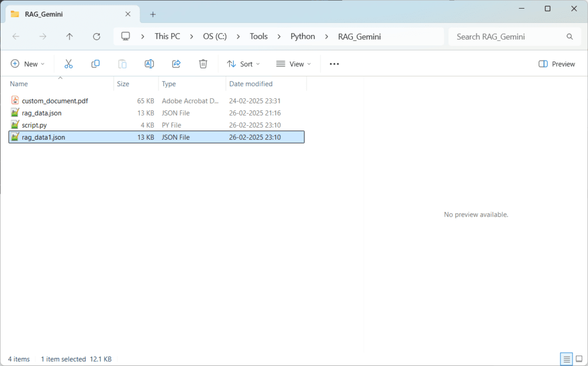
Task: Click the 24-02-2025 23:31 date cell
Action: (254, 101)
